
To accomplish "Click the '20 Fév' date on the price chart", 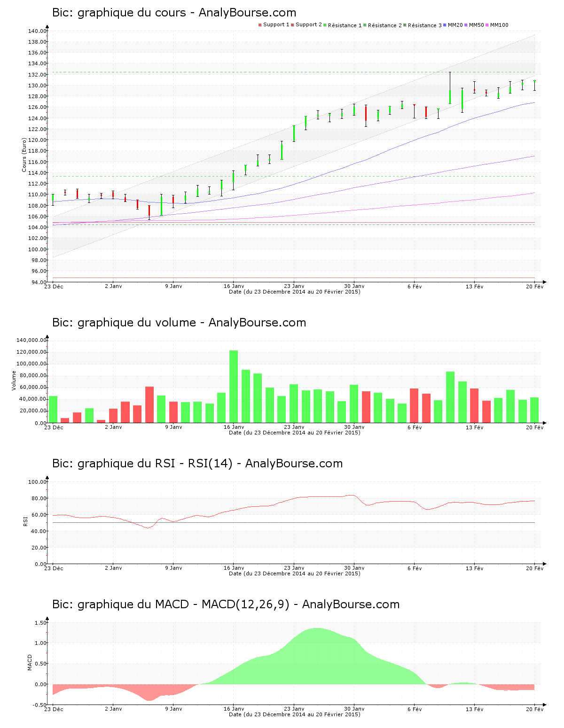I will click(x=535, y=287).
